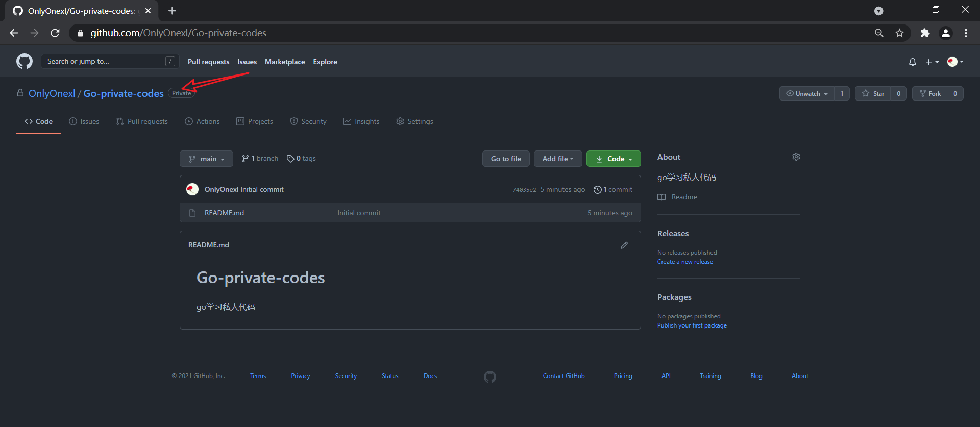Screen dimensions: 980x427
Task: Open the user avatar menu
Action: point(955,62)
